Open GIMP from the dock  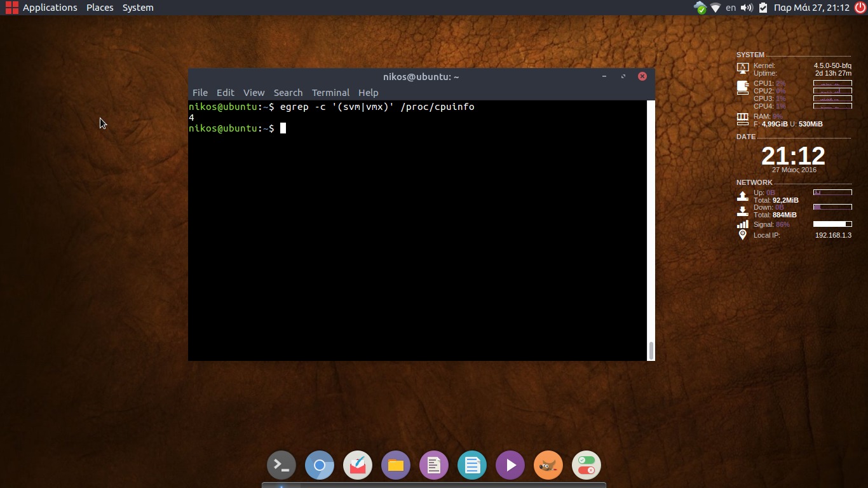(x=548, y=466)
